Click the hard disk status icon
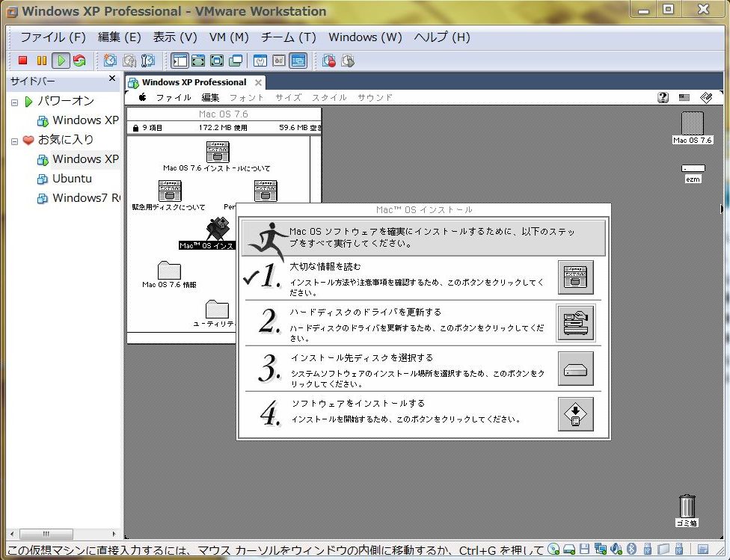The width and height of the screenshot is (730, 560). [569, 550]
